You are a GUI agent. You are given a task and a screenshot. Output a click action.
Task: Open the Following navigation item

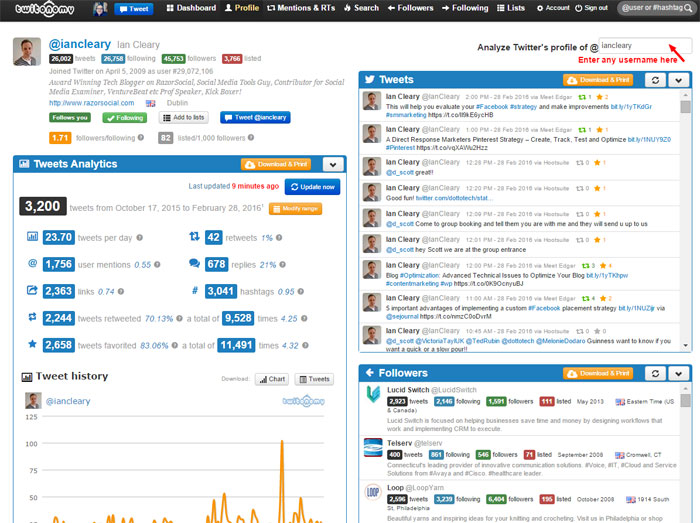(x=465, y=8)
